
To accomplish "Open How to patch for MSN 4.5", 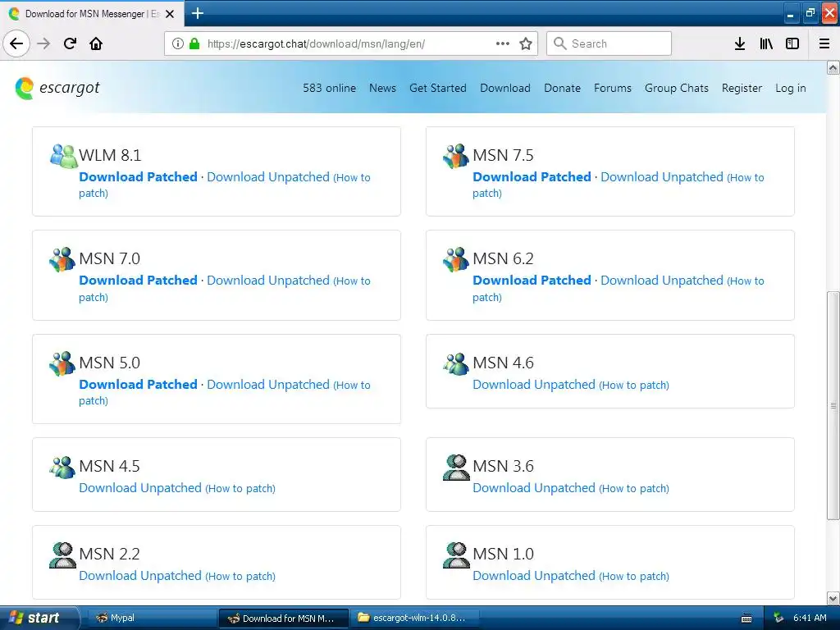I will [x=240, y=488].
